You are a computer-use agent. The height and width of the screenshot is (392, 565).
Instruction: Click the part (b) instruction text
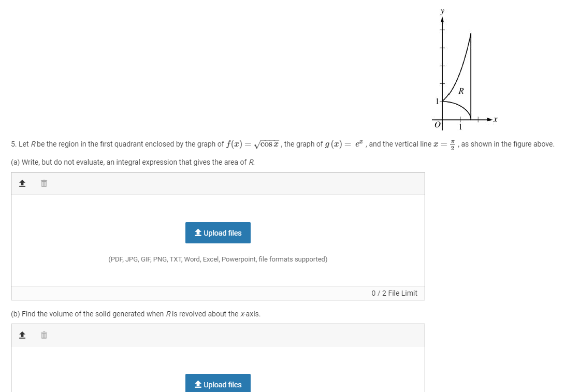pos(135,313)
